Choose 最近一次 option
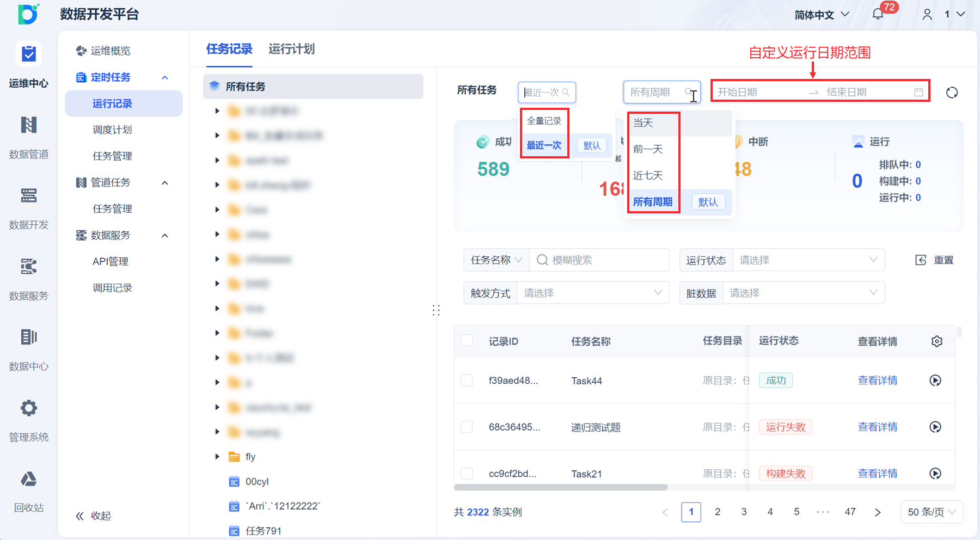Image resolution: width=980 pixels, height=540 pixels. coord(544,145)
